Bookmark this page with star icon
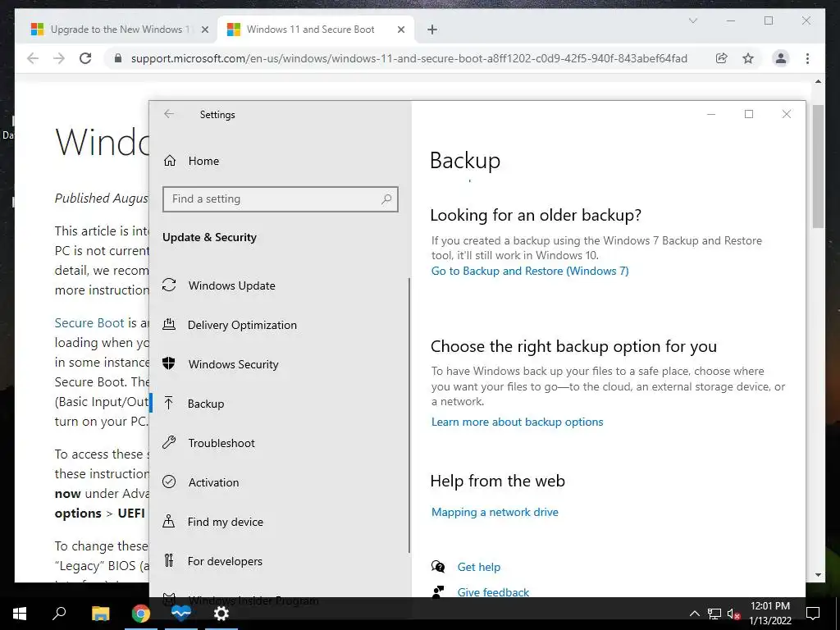This screenshot has width=840, height=630. coord(748,58)
